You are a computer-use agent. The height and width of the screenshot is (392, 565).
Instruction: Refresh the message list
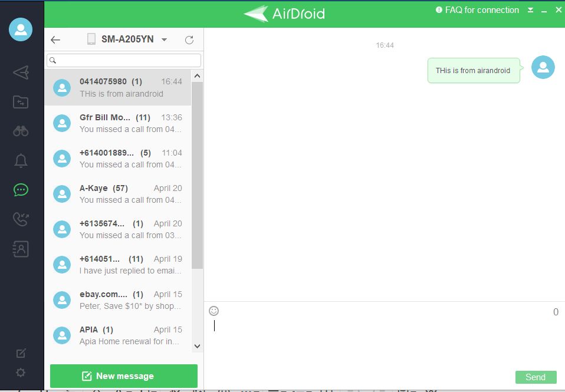click(x=189, y=39)
